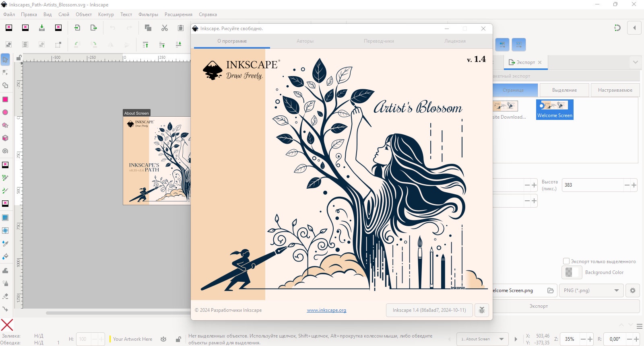Select the 3D Box tool
Image resolution: width=644 pixels, height=346 pixels.
coord(5,138)
